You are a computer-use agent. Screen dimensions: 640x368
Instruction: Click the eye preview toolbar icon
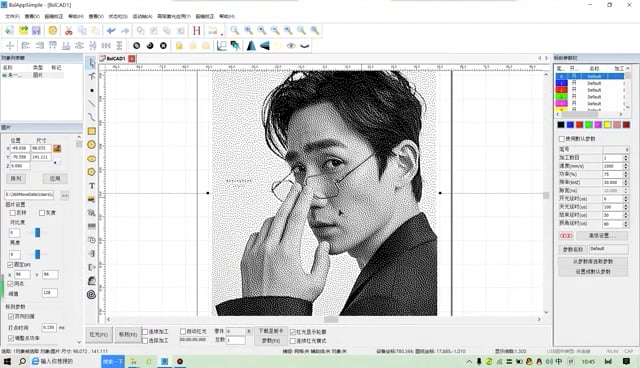(x=291, y=46)
